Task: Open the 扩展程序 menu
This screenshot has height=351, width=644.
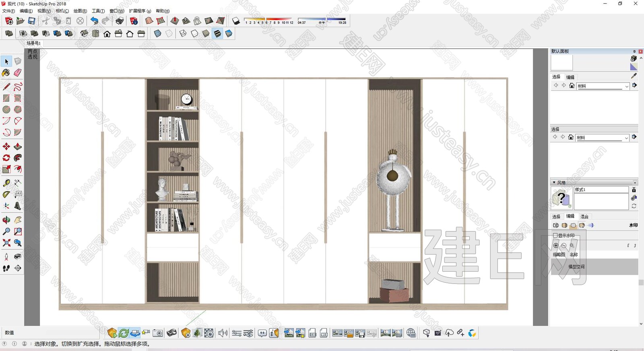Action: coord(140,11)
